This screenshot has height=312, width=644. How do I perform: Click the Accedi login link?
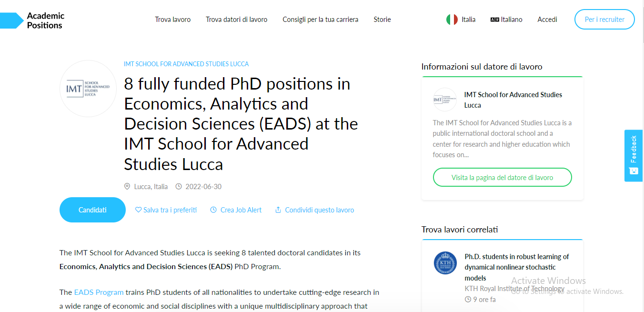coord(547,20)
